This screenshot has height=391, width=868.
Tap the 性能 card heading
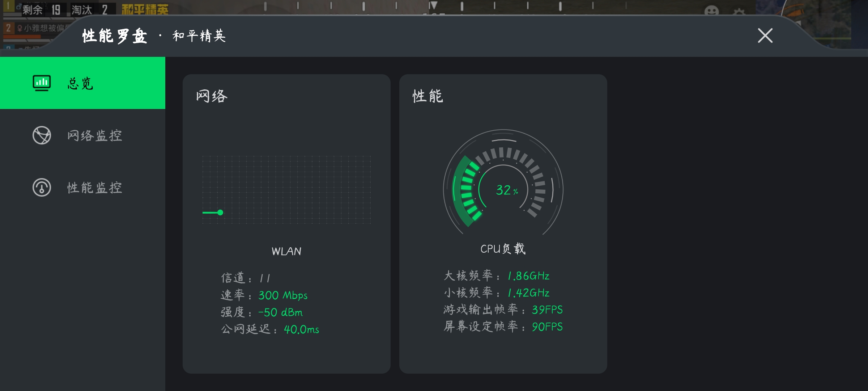click(x=427, y=96)
